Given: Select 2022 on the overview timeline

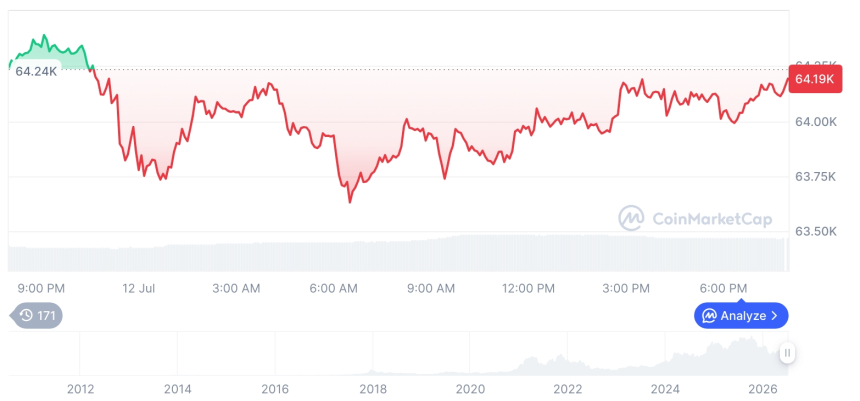Looking at the screenshot, I should point(567,389).
